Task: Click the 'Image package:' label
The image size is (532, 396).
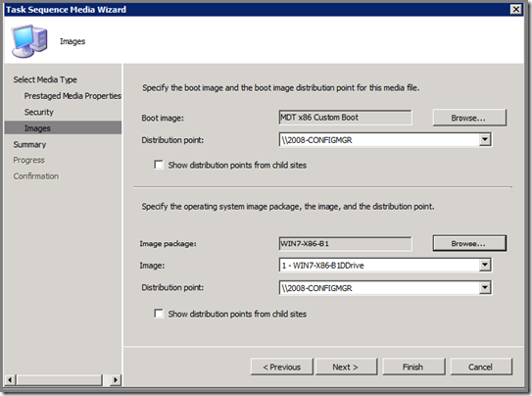Action: (169, 244)
